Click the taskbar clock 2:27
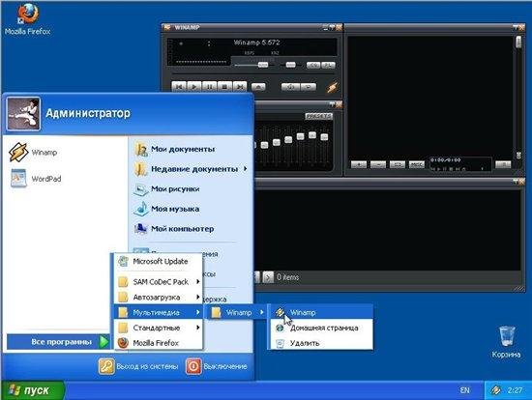This screenshot has width=532, height=400. click(515, 390)
